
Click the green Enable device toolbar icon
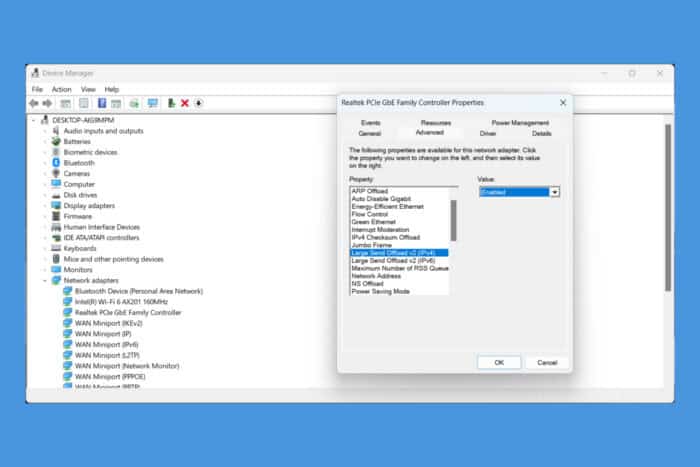click(171, 104)
